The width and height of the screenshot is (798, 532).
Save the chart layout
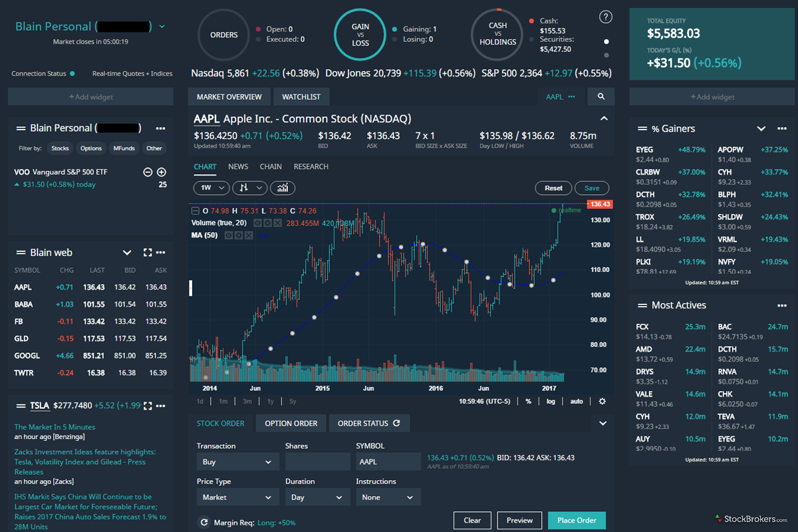click(x=592, y=188)
